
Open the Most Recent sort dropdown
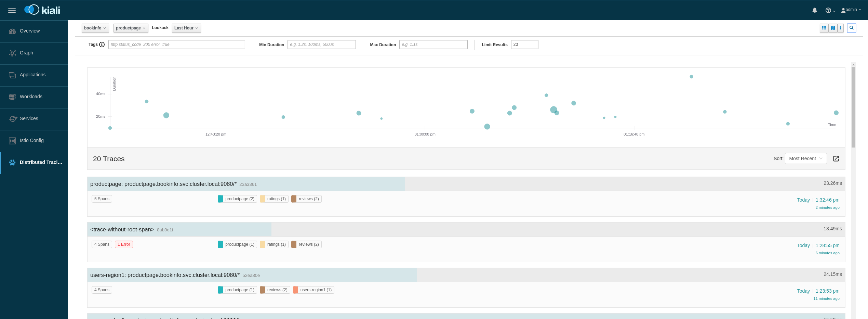point(806,158)
